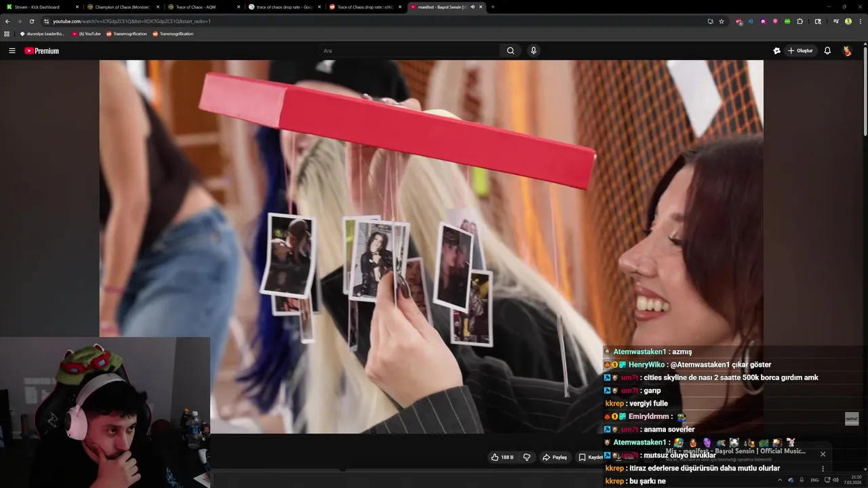The image size is (868, 488).
Task: Click install/cast icon in address bar
Action: (x=710, y=21)
